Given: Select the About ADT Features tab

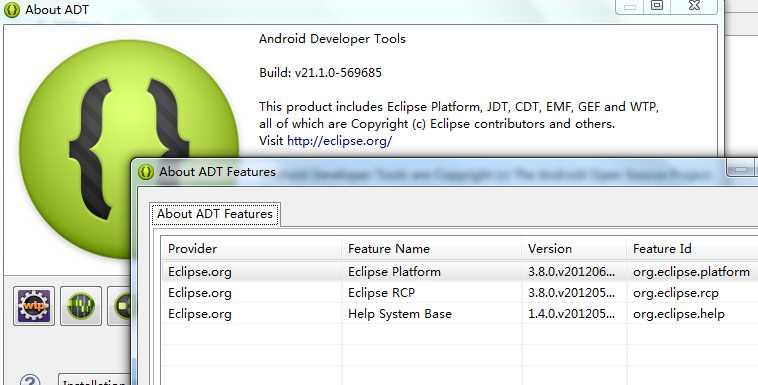Looking at the screenshot, I should [215, 214].
